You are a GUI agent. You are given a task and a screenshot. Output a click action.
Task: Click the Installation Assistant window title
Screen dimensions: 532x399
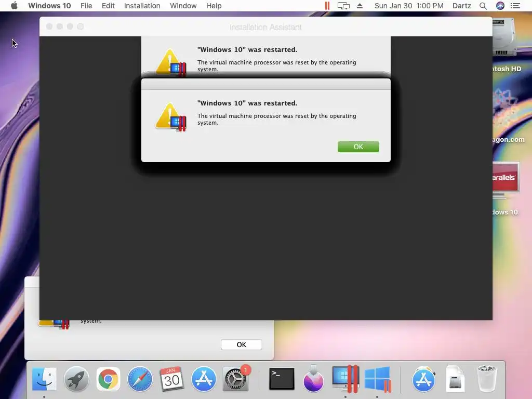[265, 27]
